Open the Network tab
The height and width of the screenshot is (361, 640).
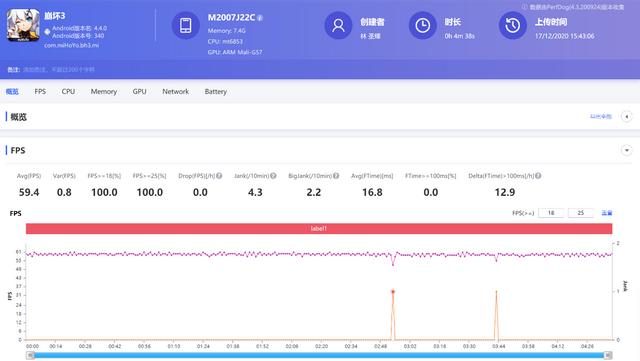(176, 91)
